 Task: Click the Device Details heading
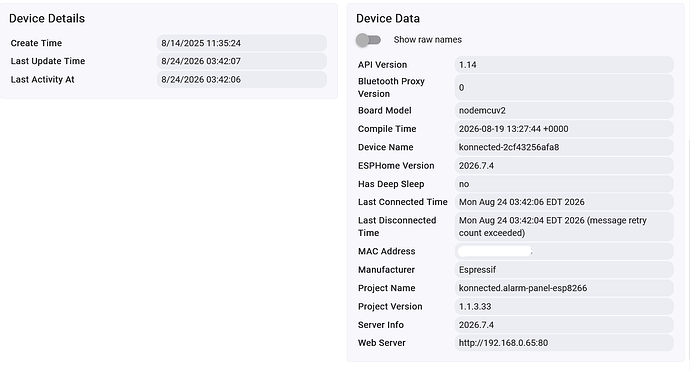pos(47,18)
